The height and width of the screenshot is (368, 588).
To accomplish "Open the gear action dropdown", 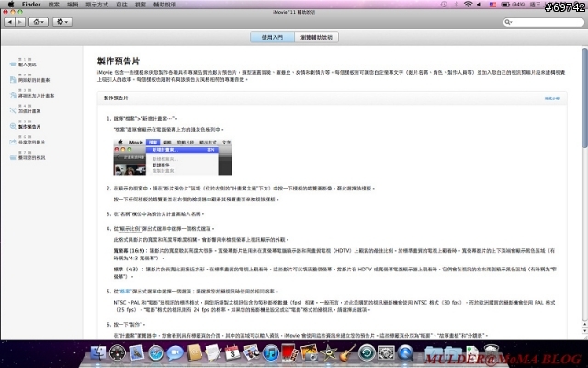I will coord(62,22).
